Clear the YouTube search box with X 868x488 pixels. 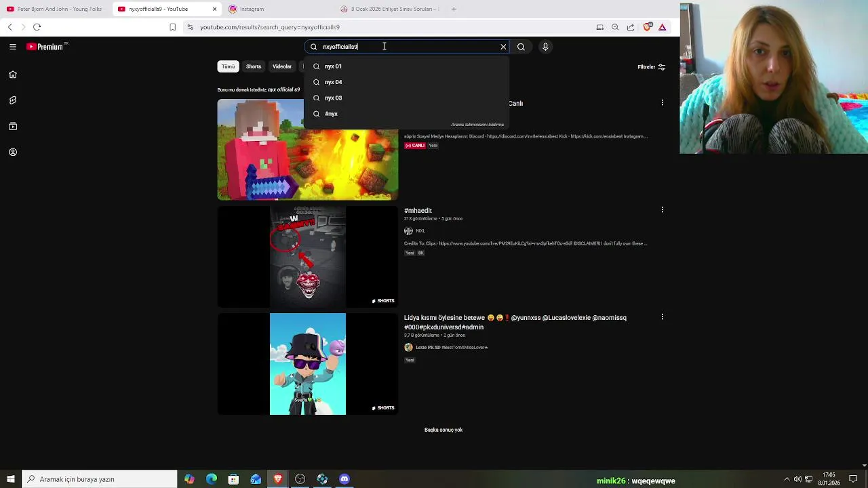(x=503, y=47)
